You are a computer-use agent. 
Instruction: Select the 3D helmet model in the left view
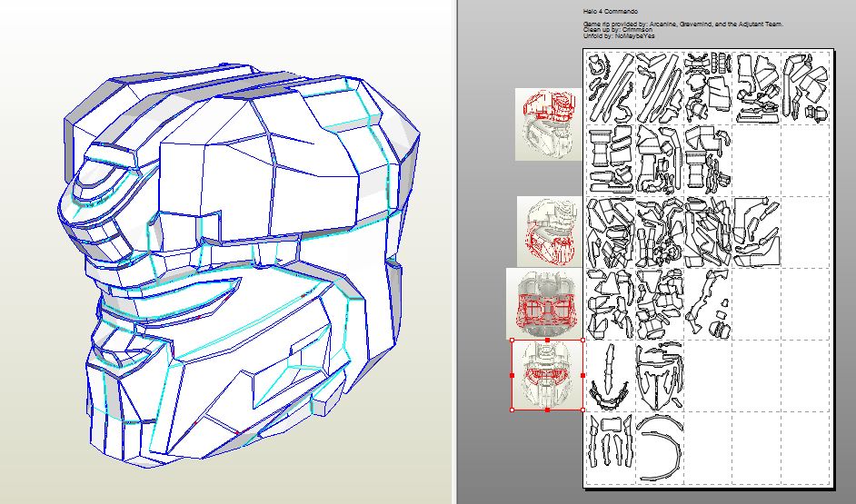(237, 264)
